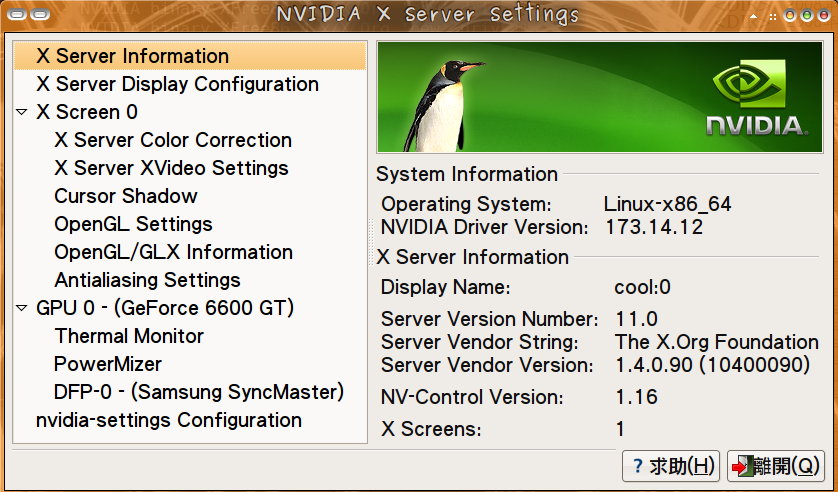The width and height of the screenshot is (838, 492).
Task: Click the 'Server Vendor String:' label
Action: click(480, 342)
